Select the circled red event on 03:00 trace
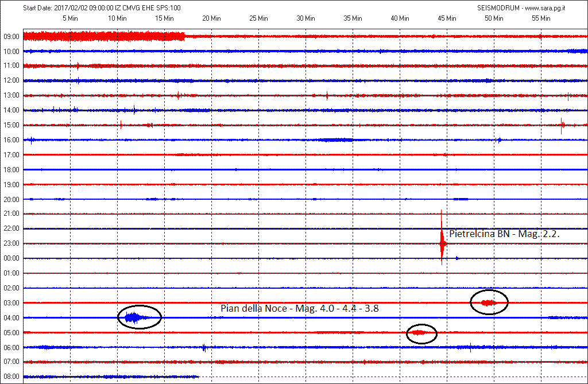The height and width of the screenshot is (384, 588). click(x=489, y=302)
